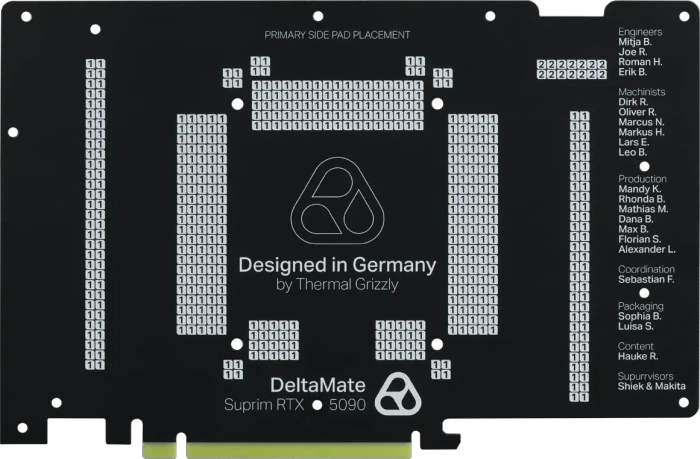Click the name 'Hauke R.'
This screenshot has width=700, height=459.
pos(638,356)
